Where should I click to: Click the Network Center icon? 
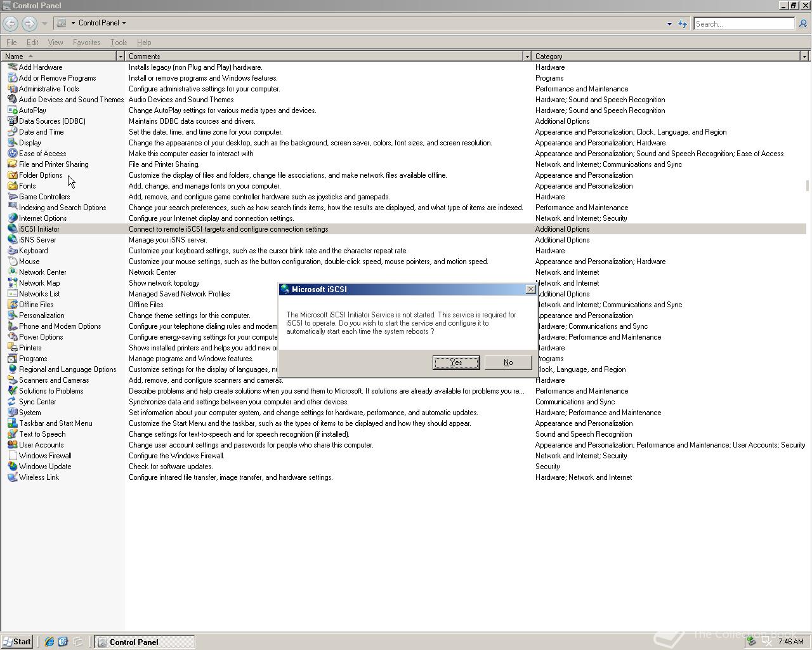12,272
